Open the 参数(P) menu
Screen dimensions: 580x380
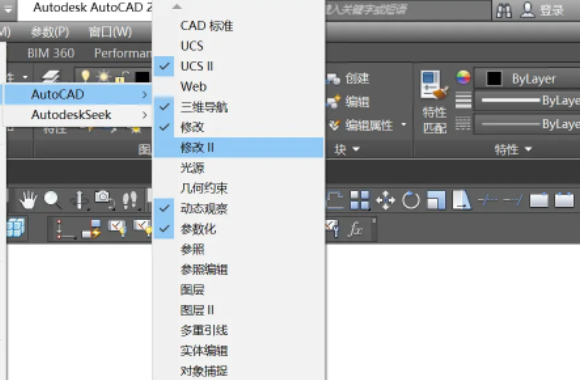click(x=50, y=32)
